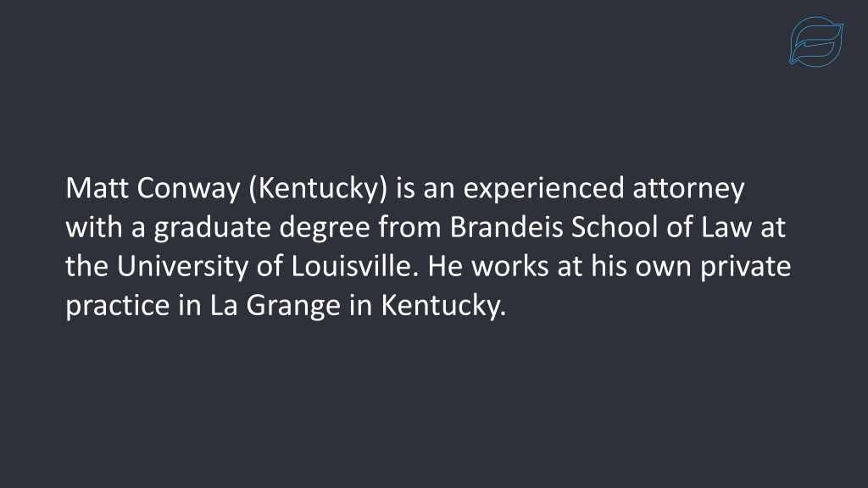Click the word "from" before Brandeis
The height and width of the screenshot is (488, 868).
tap(409, 227)
